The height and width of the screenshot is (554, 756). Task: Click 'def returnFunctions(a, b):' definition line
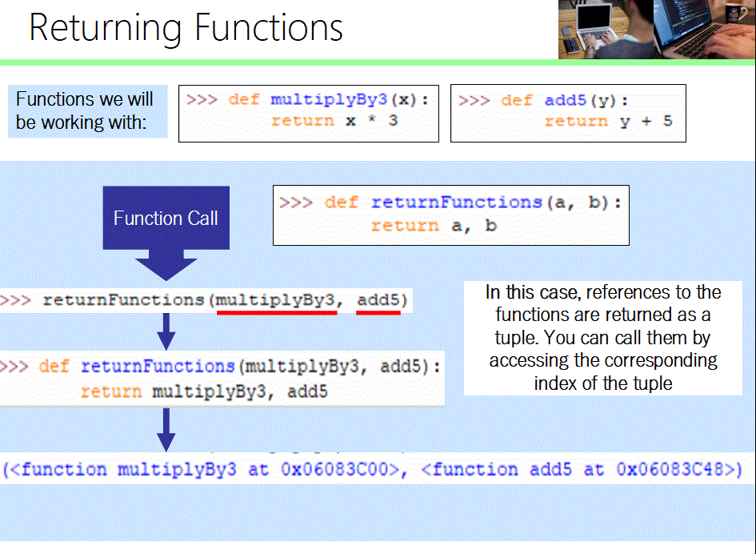point(450,203)
